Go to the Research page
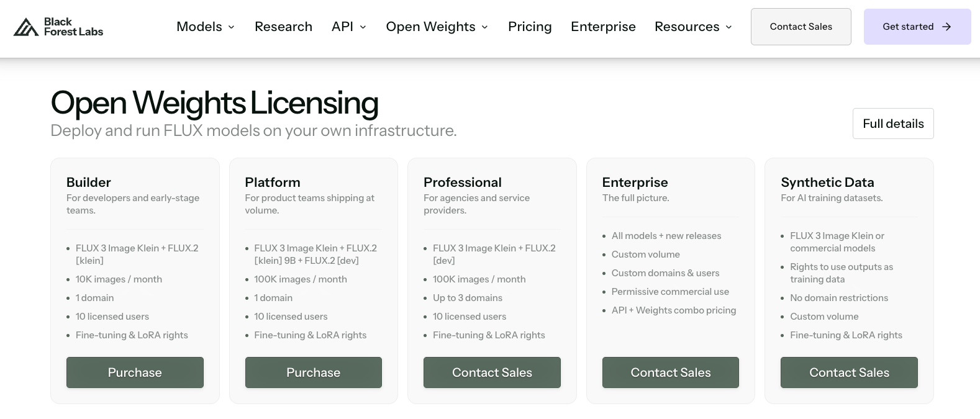 283,27
